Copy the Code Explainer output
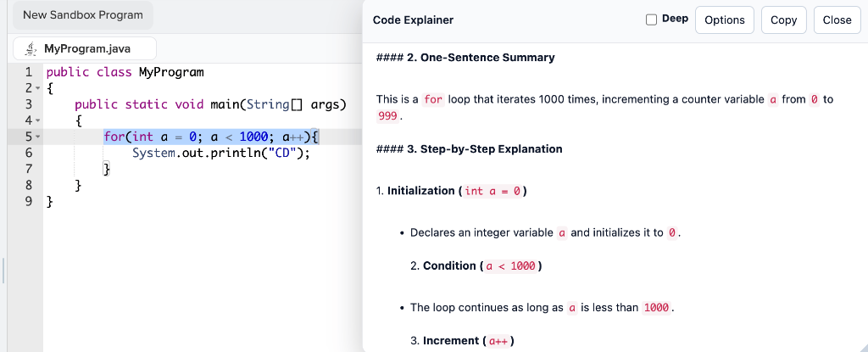The image size is (868, 352). click(x=783, y=20)
